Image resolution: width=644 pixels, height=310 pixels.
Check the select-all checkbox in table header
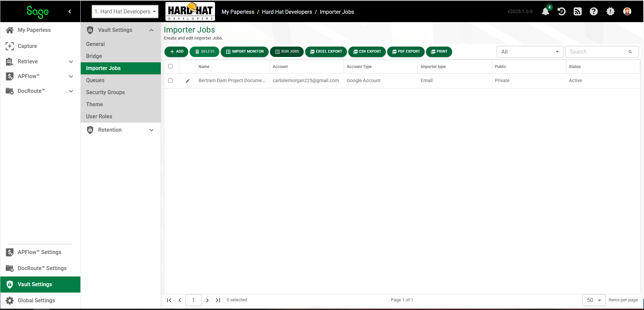[170, 66]
